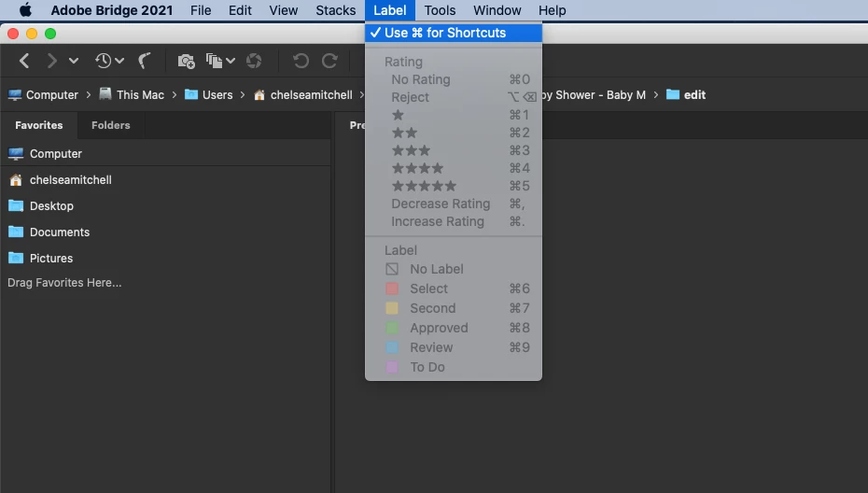Click the refine batch-rename stacked pages icon
The height and width of the screenshot is (493, 868).
click(215, 61)
